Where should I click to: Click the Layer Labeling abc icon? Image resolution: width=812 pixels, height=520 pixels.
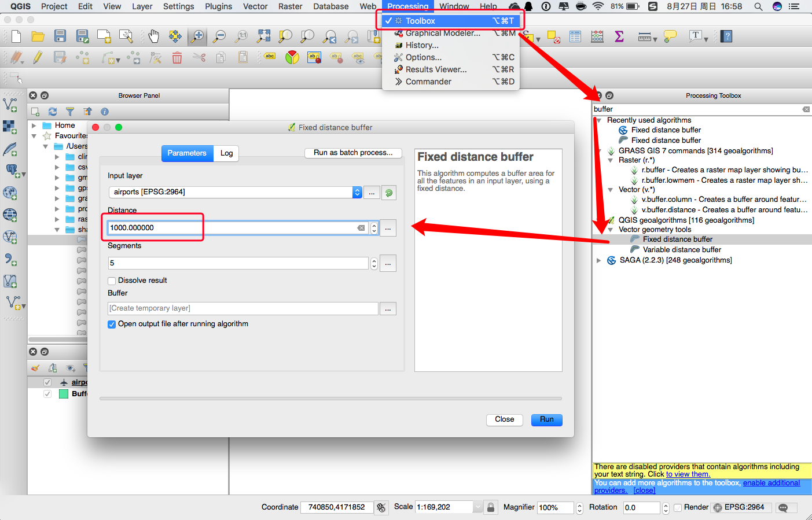tap(270, 57)
